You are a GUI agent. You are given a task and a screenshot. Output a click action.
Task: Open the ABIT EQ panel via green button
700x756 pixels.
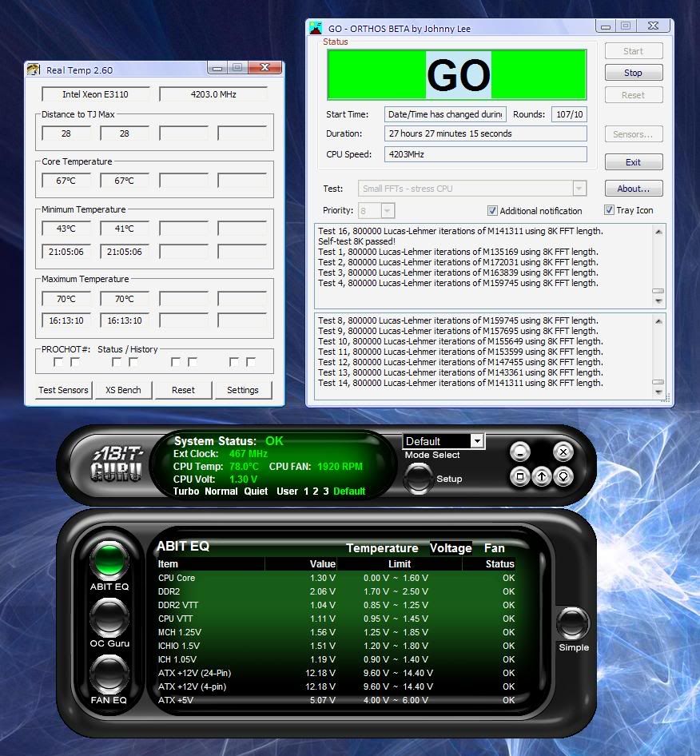pyautogui.click(x=109, y=559)
